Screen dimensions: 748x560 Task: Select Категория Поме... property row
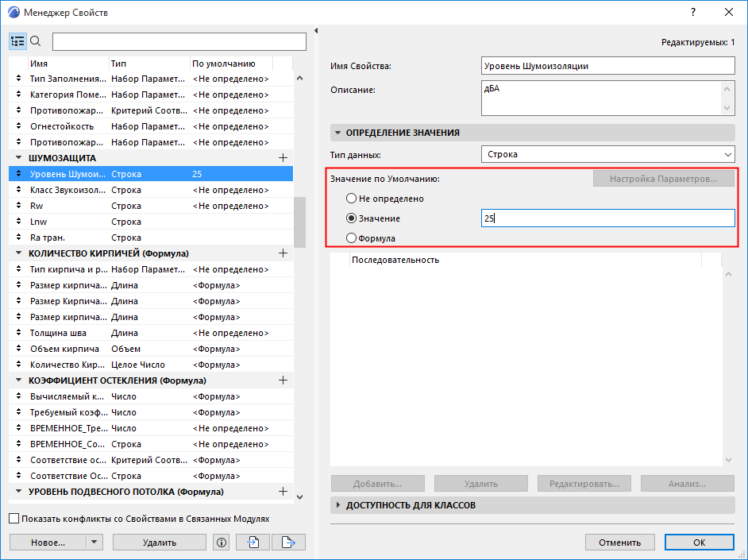[x=151, y=95]
